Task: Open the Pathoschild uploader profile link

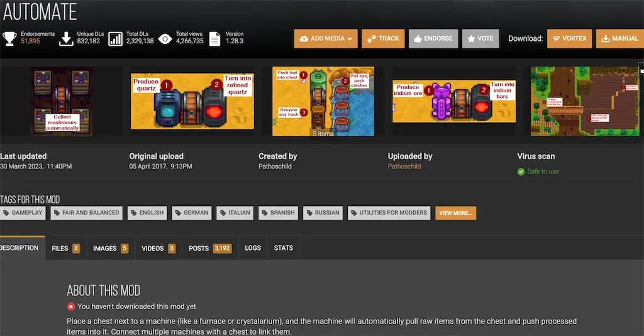Action: [x=404, y=166]
